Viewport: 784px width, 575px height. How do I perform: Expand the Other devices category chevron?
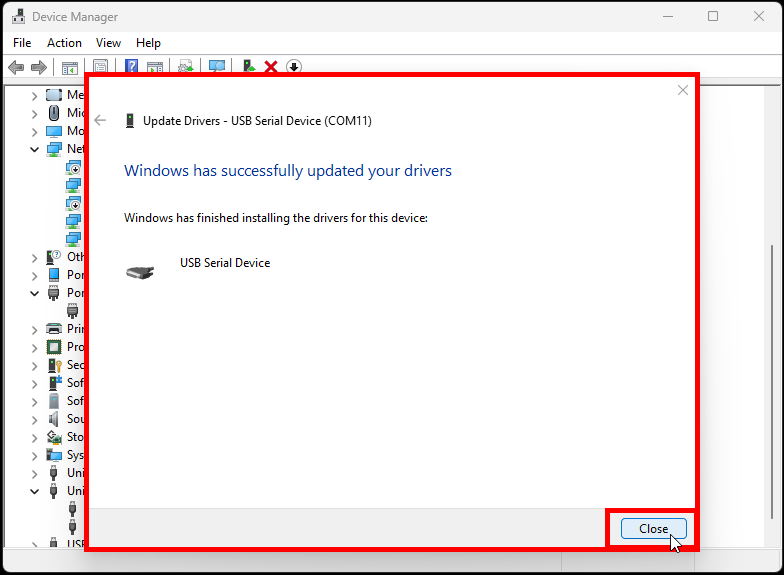click(x=34, y=258)
